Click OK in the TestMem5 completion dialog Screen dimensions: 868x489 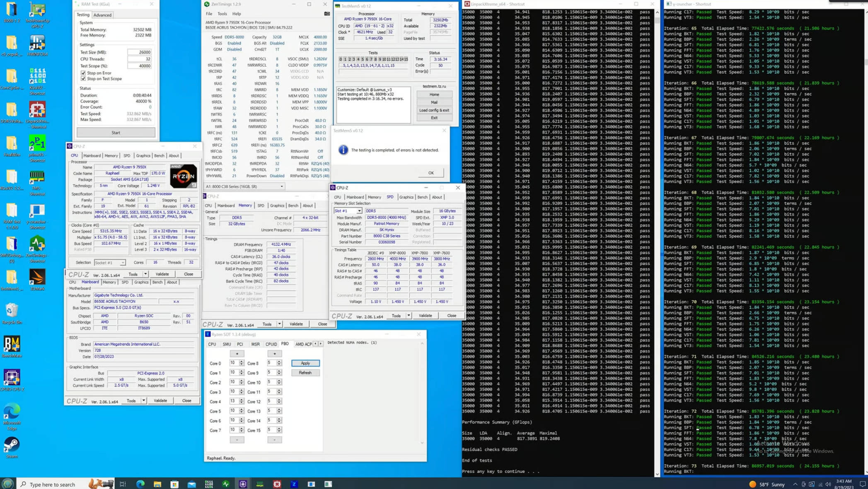[x=431, y=173]
